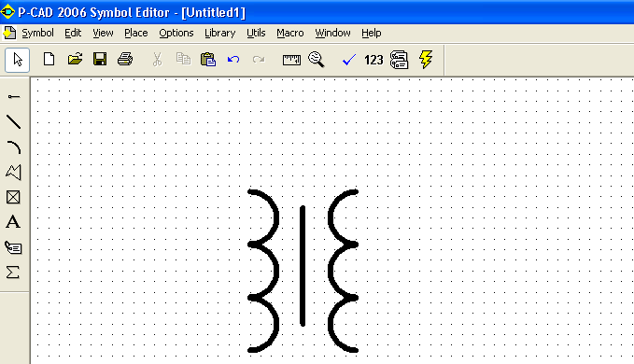Save with the floppy disk icon
Screen dimensions: 634x364
100,60
